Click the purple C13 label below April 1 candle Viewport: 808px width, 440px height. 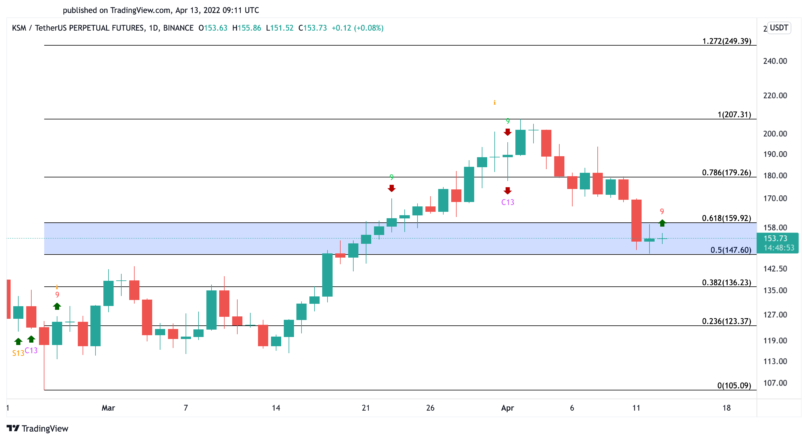coord(508,202)
